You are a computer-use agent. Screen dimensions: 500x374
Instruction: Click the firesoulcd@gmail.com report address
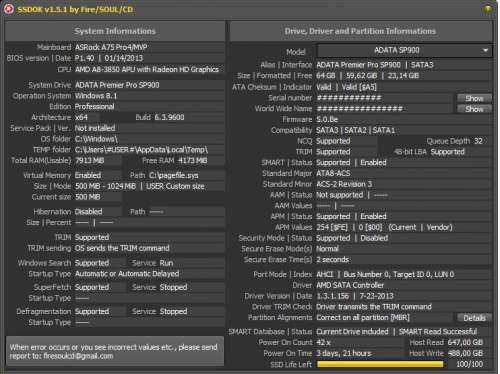(78, 356)
